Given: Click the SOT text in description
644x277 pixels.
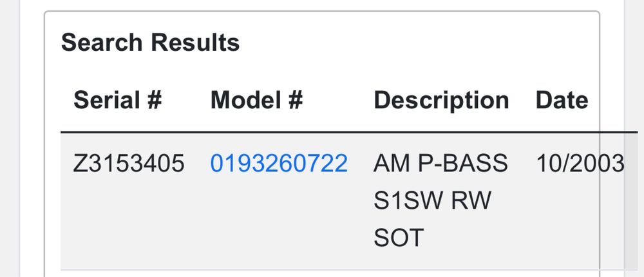Looking at the screenshot, I should click(x=399, y=238).
